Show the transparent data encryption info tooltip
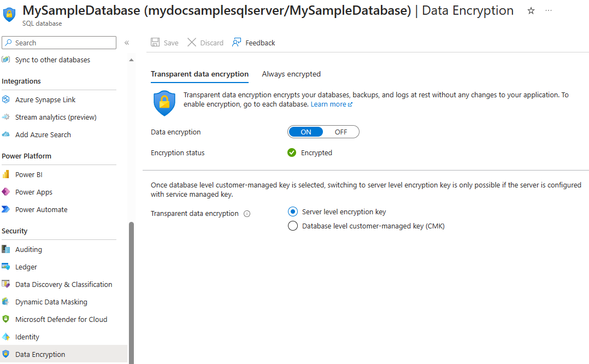 pyautogui.click(x=247, y=213)
